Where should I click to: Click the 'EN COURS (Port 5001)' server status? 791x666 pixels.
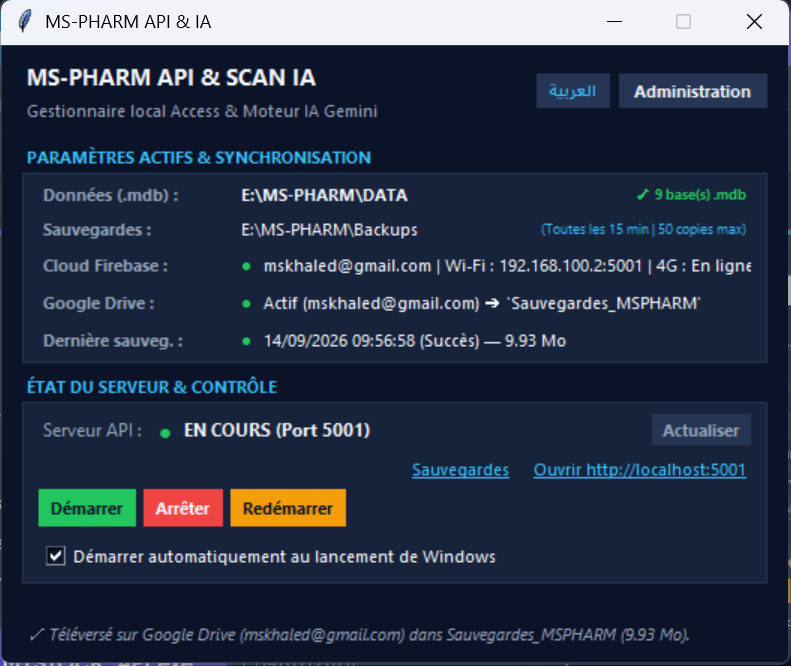click(x=277, y=430)
